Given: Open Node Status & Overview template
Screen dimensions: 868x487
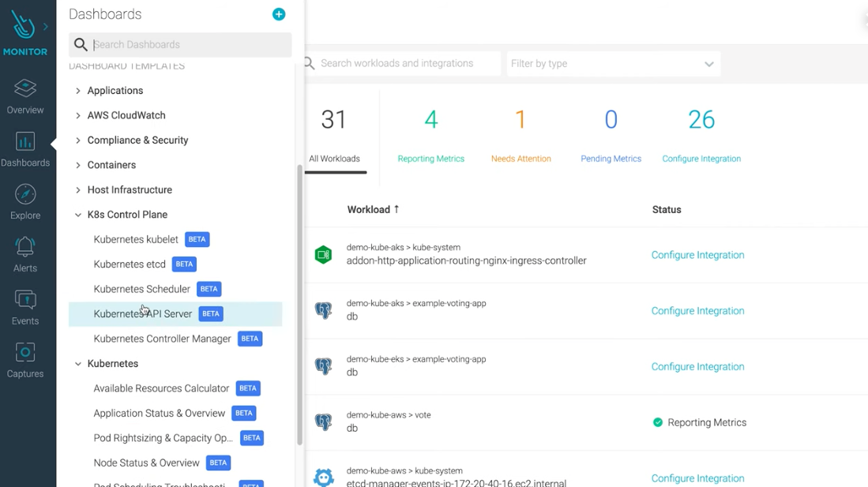Looking at the screenshot, I should click(146, 463).
